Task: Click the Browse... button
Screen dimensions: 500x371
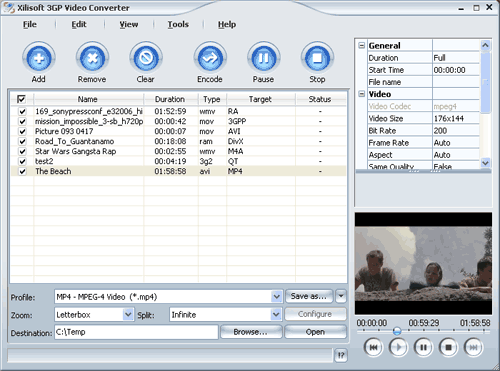Action: click(251, 332)
